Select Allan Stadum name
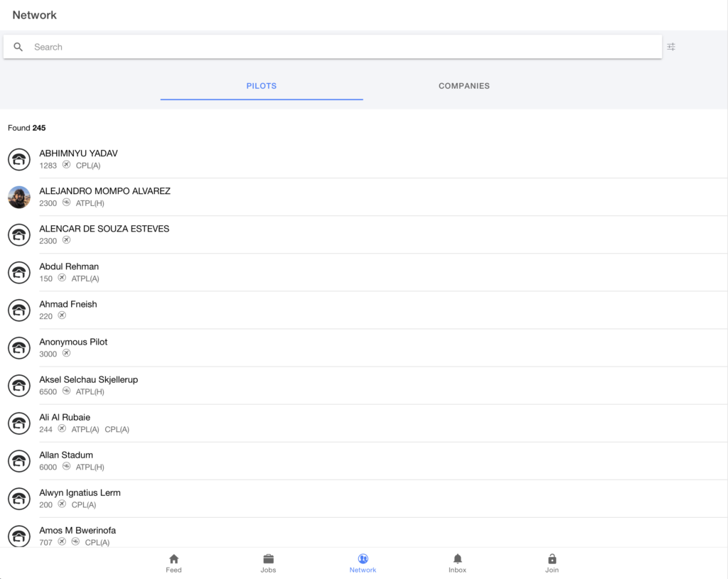728x579 pixels. pos(66,455)
